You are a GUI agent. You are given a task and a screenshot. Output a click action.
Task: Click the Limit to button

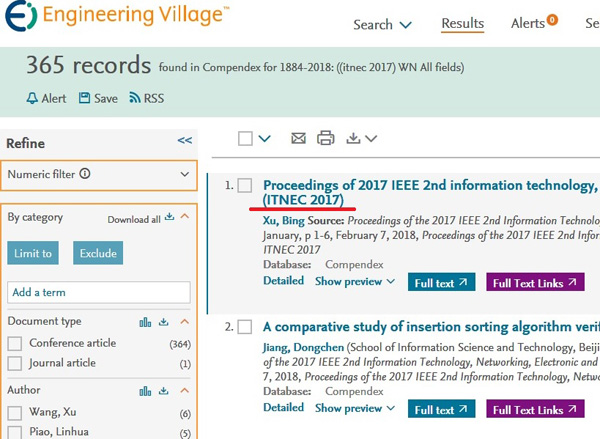(33, 253)
